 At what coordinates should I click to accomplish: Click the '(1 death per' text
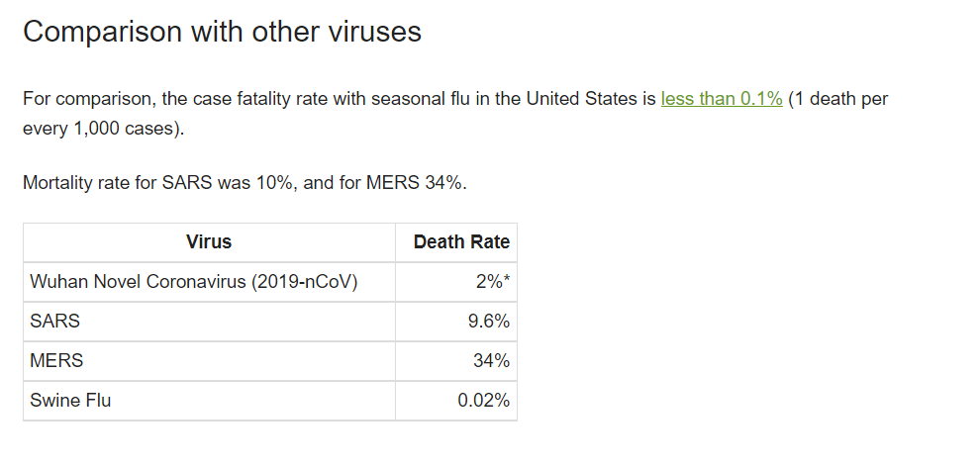[838, 99]
